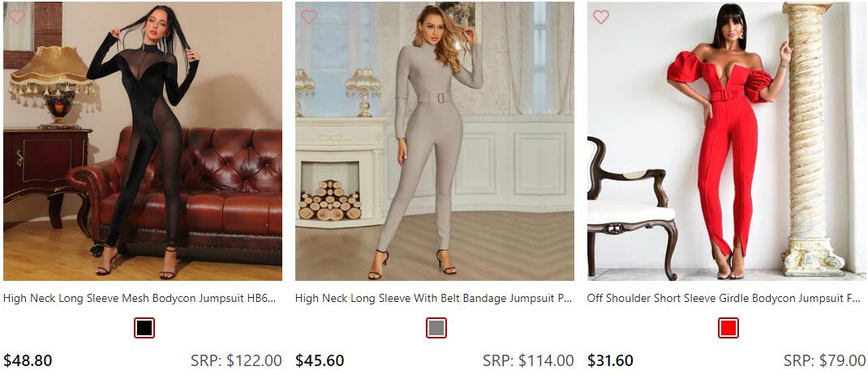Screen dimensions: 868x375
Task: Click the $31.60 price
Action: coord(610,360)
